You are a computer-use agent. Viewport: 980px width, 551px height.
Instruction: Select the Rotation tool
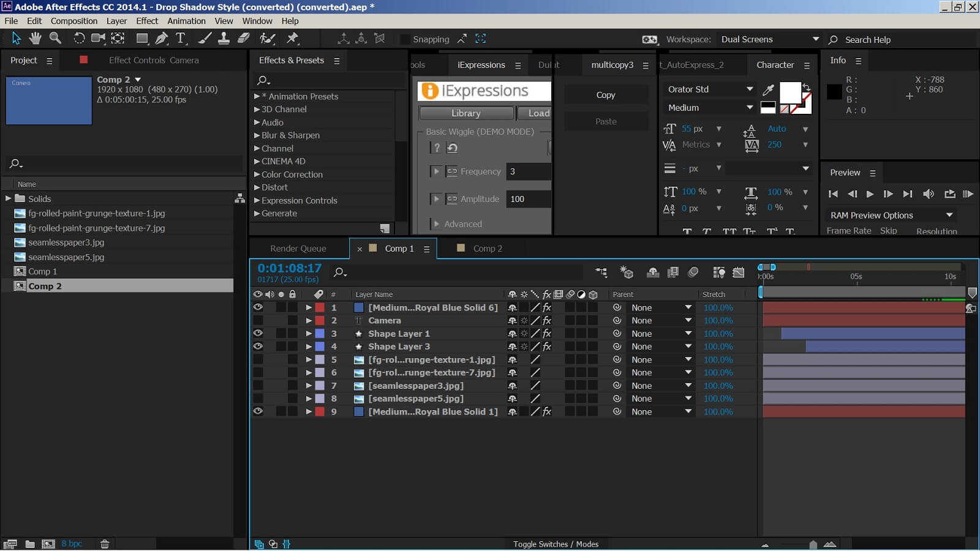(79, 39)
